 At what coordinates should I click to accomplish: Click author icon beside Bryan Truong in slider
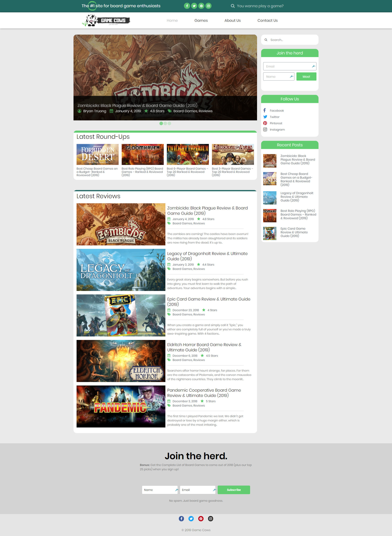click(x=79, y=111)
